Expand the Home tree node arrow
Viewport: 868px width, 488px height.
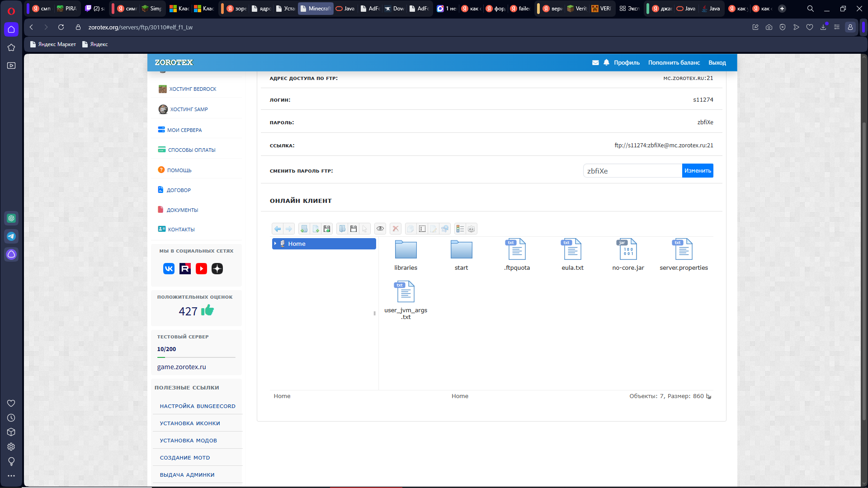275,244
